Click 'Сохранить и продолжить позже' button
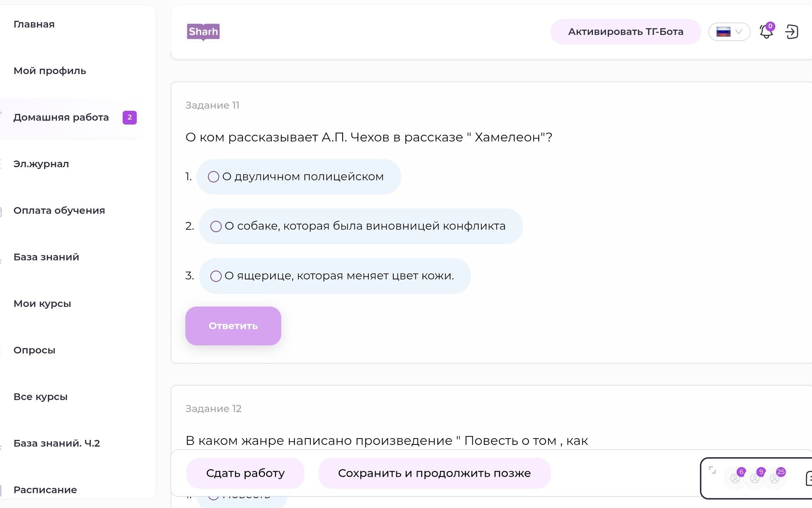The width and height of the screenshot is (812, 508). coord(434,473)
